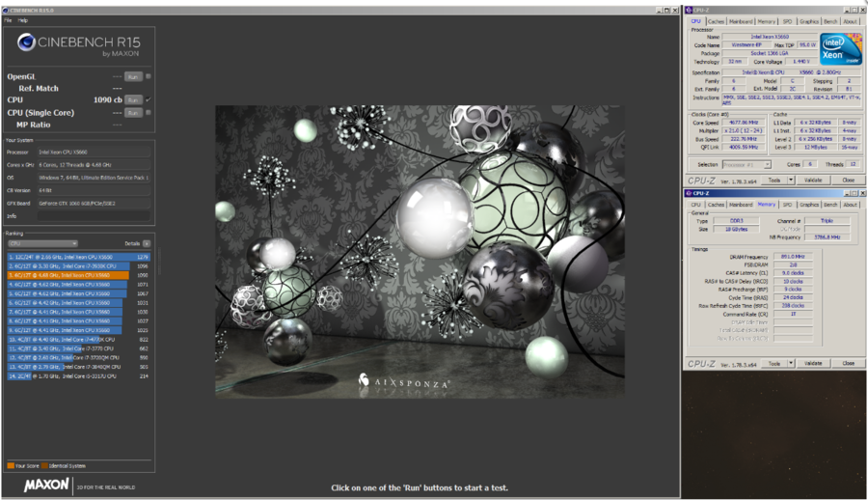
Task: Click the Intel Xeon logo in CPU-Z
Action: coord(840,49)
